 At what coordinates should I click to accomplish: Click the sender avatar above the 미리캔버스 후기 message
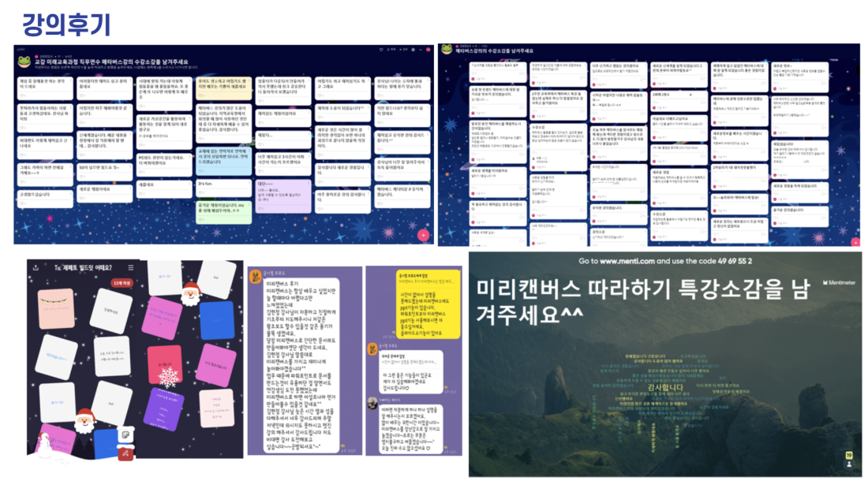coord(255,276)
